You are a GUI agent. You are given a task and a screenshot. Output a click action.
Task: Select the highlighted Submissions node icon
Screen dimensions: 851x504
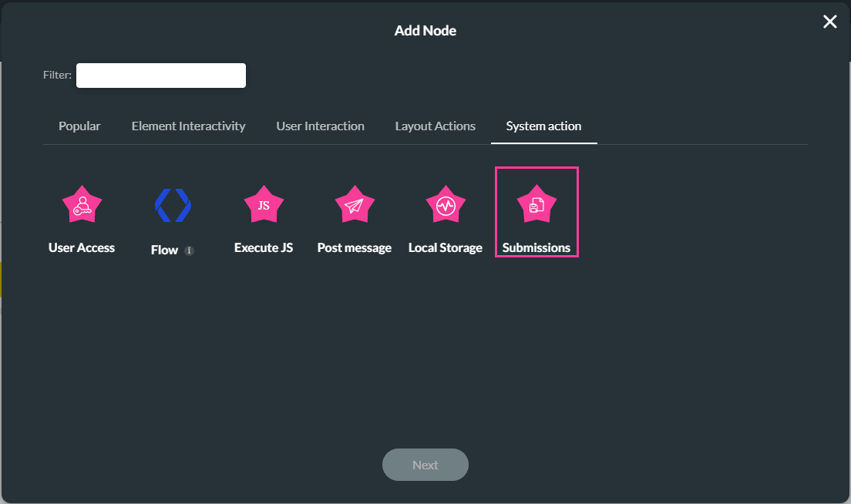(536, 203)
